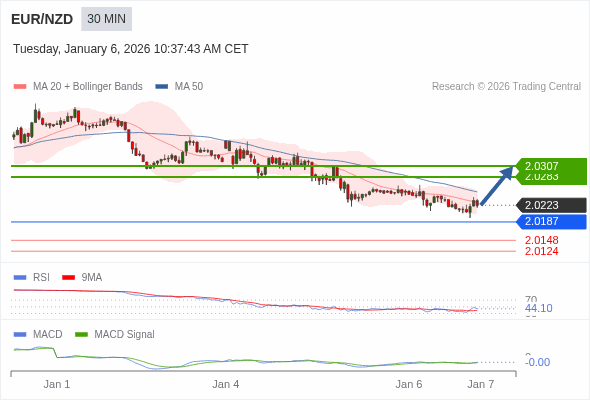Click the 2.0223 current price tag

coord(551,205)
